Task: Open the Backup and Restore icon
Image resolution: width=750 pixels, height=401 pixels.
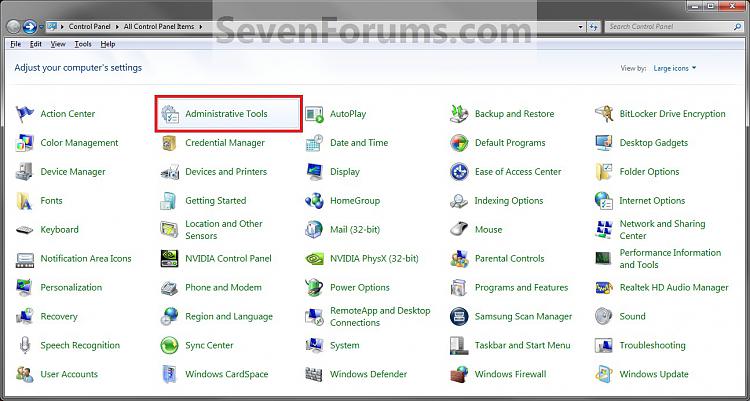Action: tap(459, 114)
